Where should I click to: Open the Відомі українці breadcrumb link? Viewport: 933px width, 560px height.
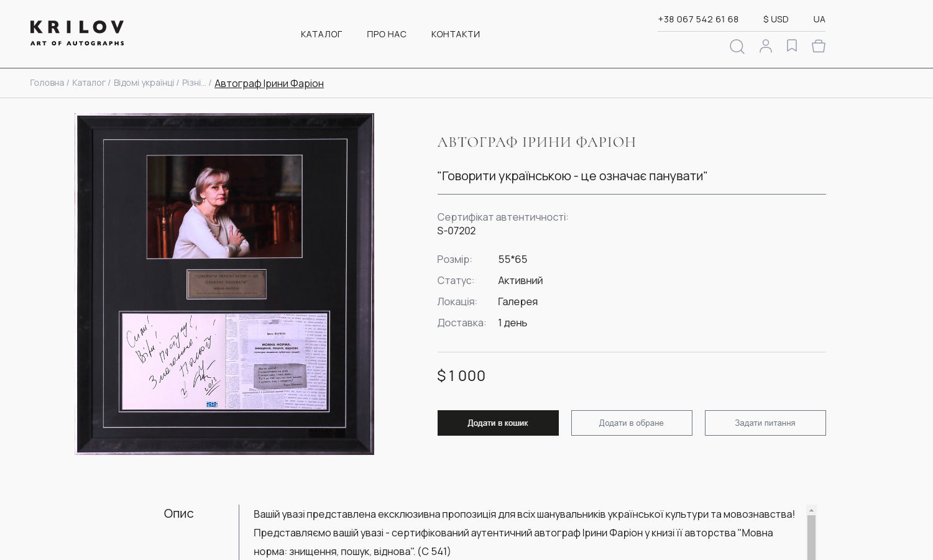144,83
